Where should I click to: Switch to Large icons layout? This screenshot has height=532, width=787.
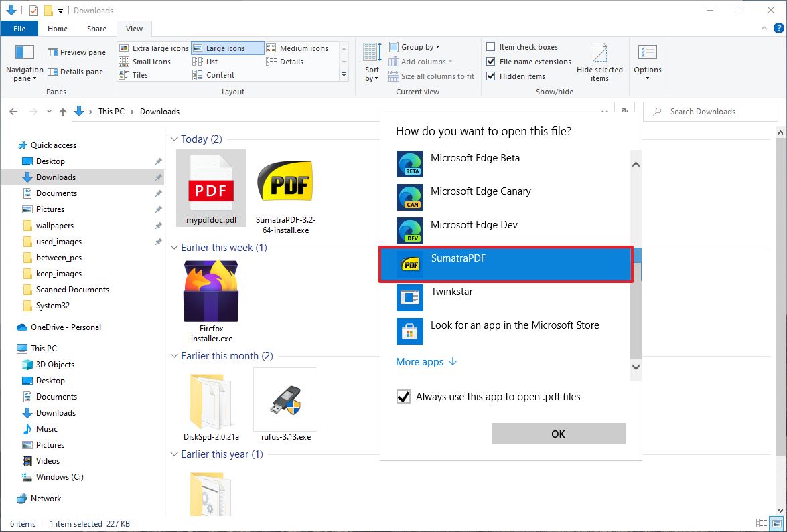tap(227, 48)
